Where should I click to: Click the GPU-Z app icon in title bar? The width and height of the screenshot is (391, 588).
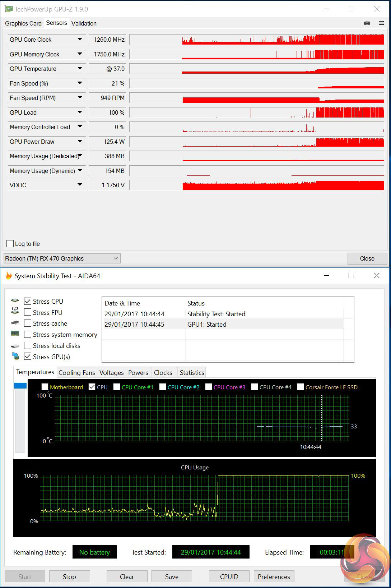point(9,9)
